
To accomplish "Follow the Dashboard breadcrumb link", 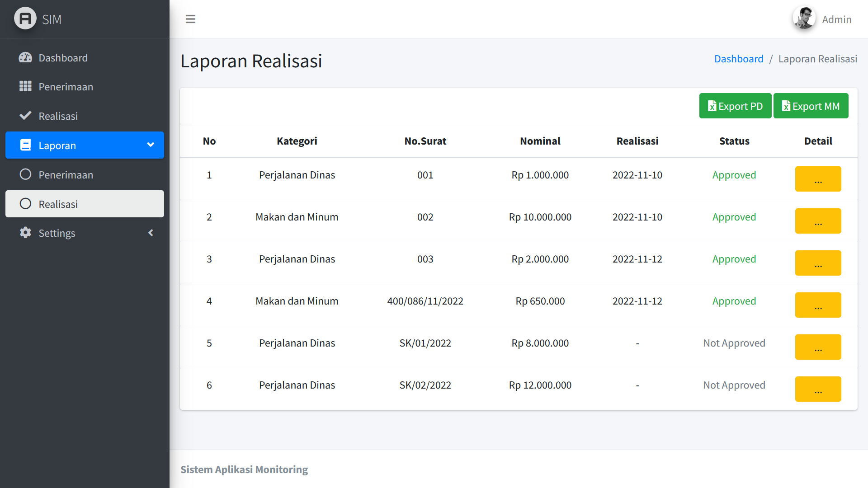I will pyautogui.click(x=738, y=59).
